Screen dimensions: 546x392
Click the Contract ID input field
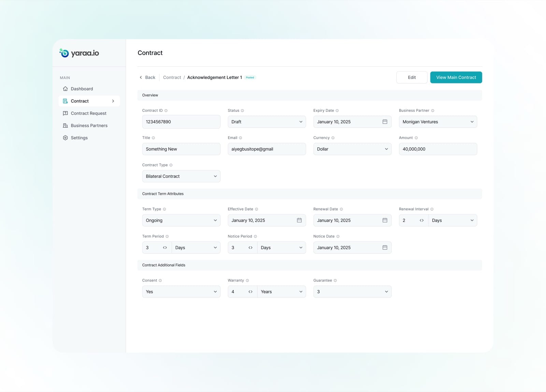tap(181, 122)
